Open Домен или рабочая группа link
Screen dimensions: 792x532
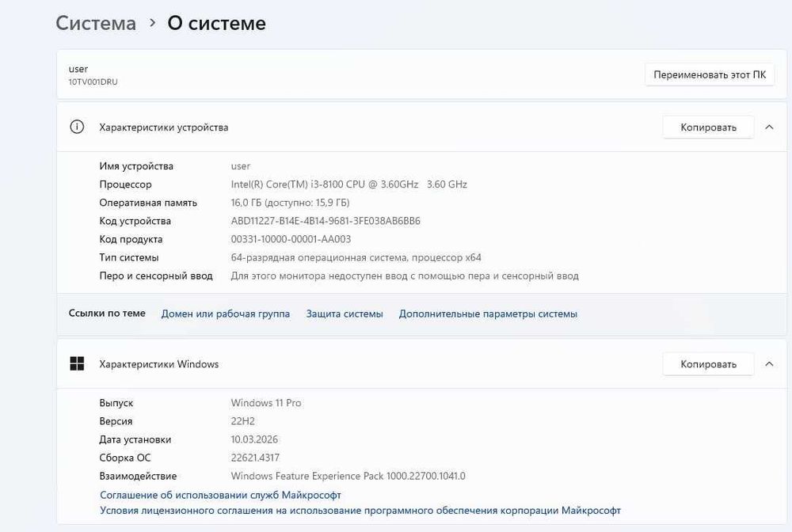[x=225, y=313]
